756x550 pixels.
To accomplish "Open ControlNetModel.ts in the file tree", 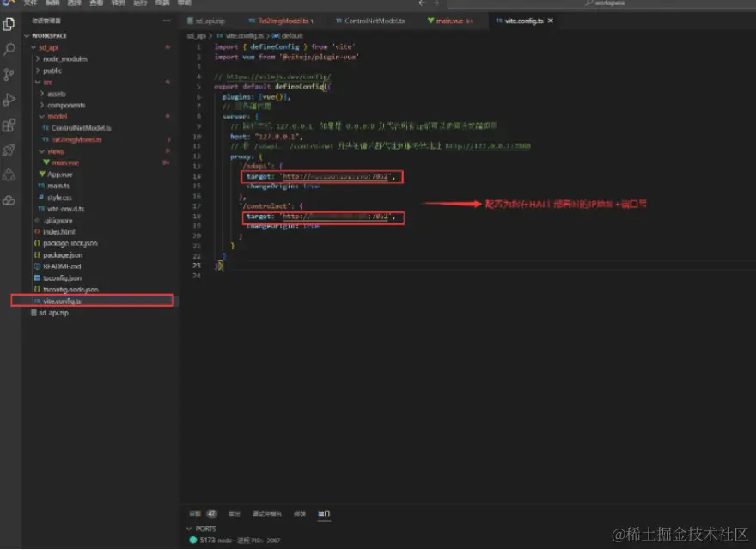I will pos(82,128).
